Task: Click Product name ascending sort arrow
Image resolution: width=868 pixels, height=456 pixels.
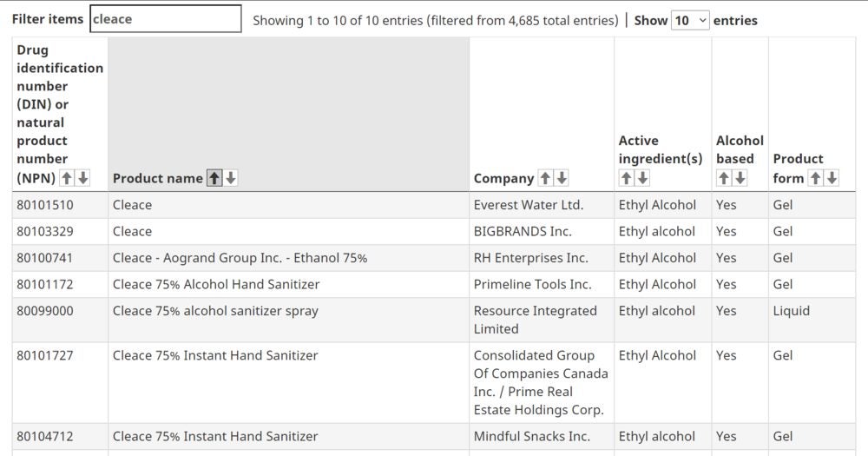Action: (214, 178)
